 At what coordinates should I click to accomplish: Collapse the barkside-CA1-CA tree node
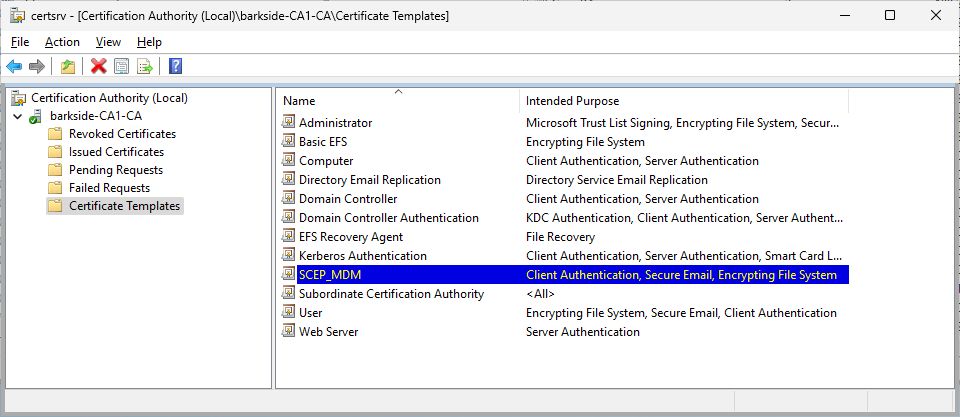click(18, 116)
